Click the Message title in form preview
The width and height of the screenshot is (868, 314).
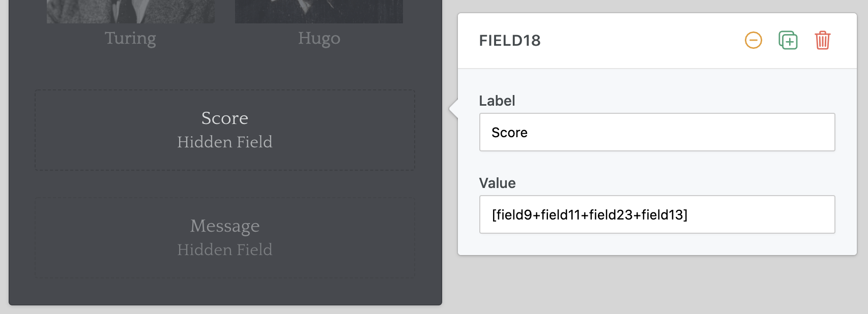[225, 226]
